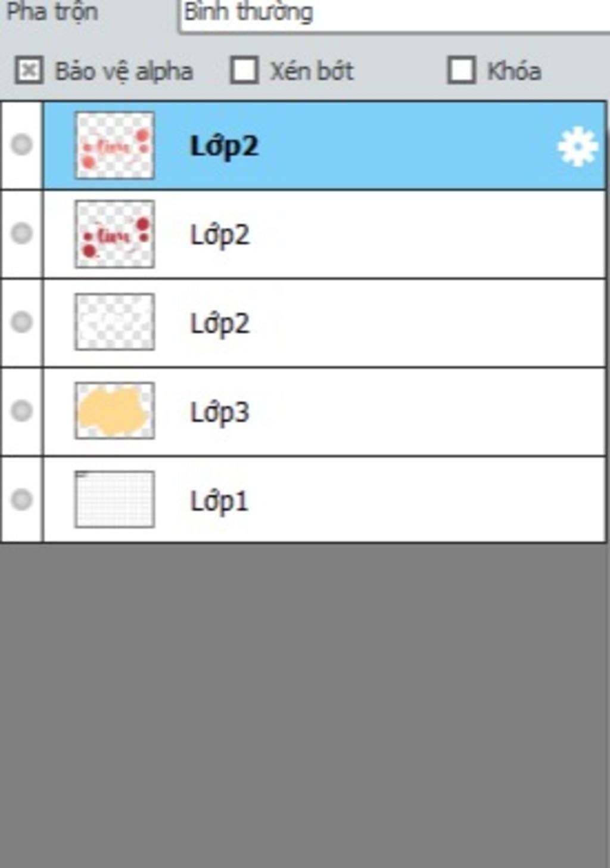Click the grid thumbnail of Lớp1
Viewport: 610px width, 868px height.
(114, 500)
